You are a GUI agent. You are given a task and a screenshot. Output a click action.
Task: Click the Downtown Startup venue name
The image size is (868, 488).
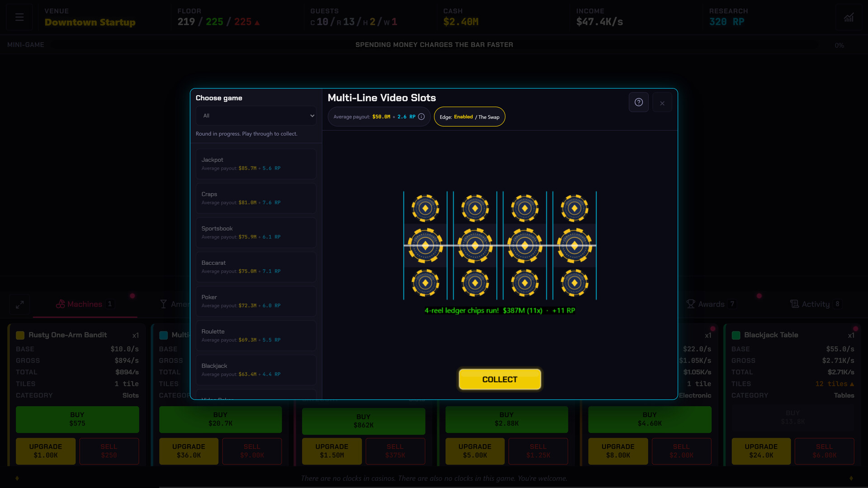coord(90,22)
